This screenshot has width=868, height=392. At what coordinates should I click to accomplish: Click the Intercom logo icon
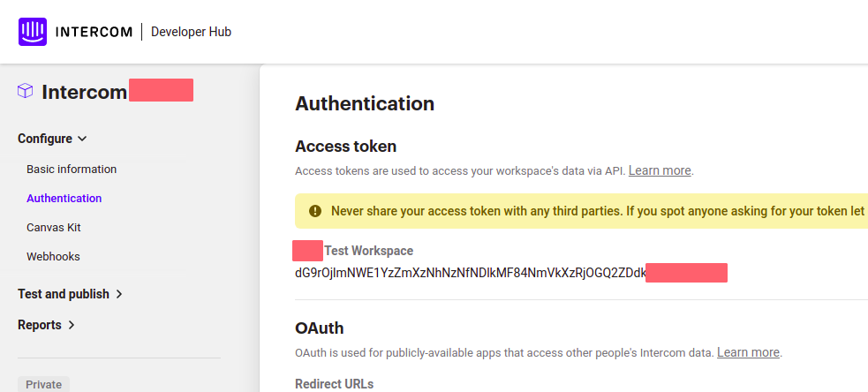click(32, 32)
